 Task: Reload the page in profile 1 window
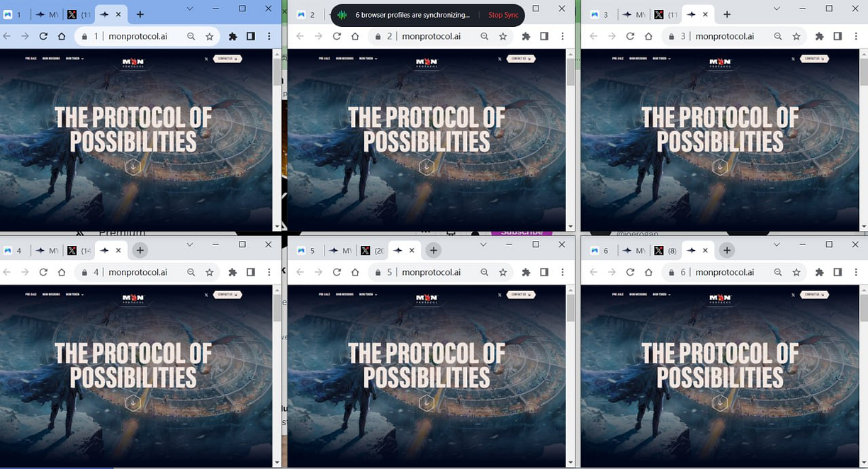point(43,36)
